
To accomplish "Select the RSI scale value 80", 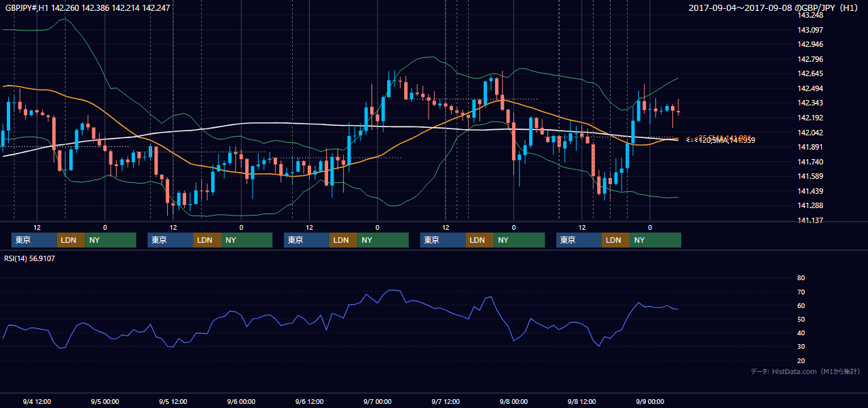I will pos(801,278).
